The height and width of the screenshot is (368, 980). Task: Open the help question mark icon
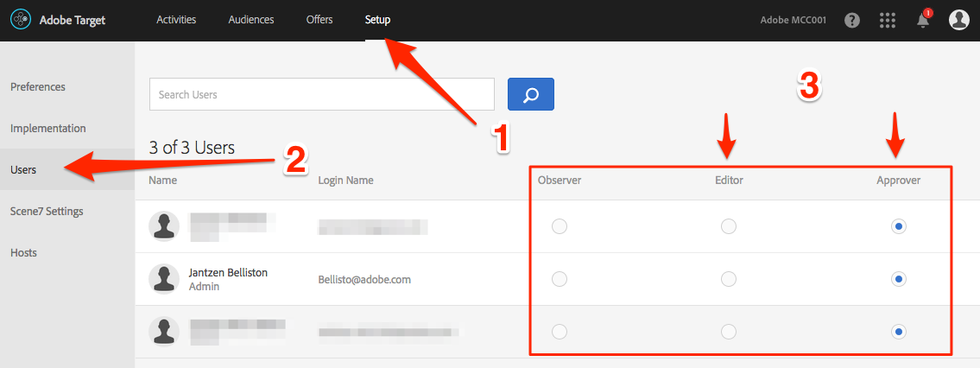pyautogui.click(x=852, y=20)
